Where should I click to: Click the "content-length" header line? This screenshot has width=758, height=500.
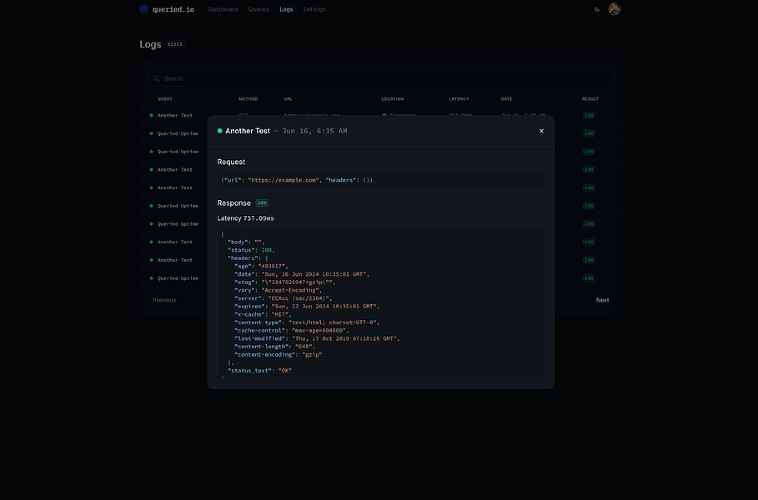coord(275,346)
